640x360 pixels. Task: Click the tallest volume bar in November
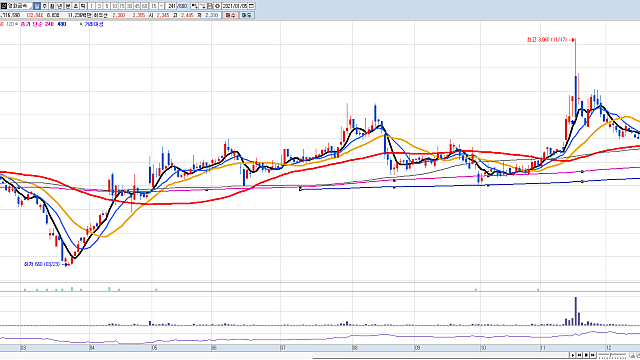click(x=576, y=311)
